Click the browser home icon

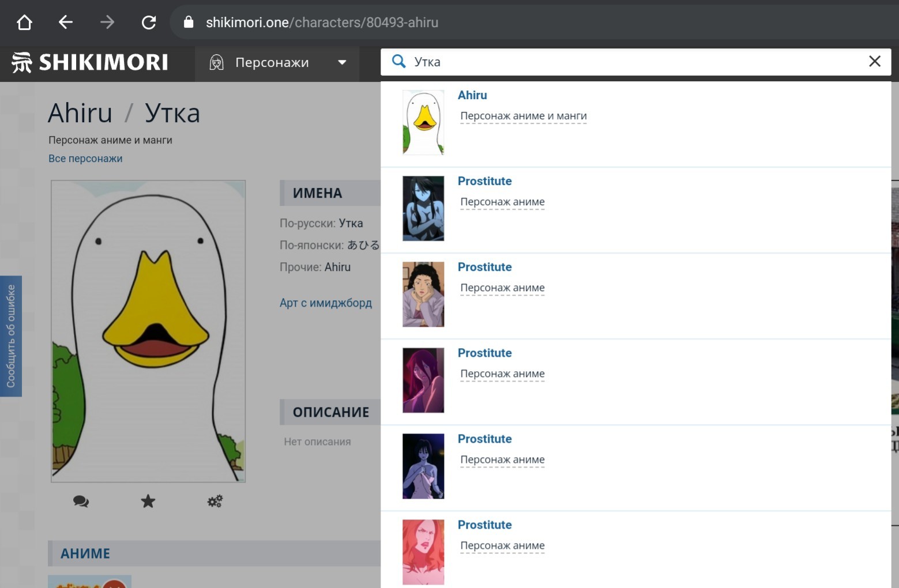tap(24, 22)
